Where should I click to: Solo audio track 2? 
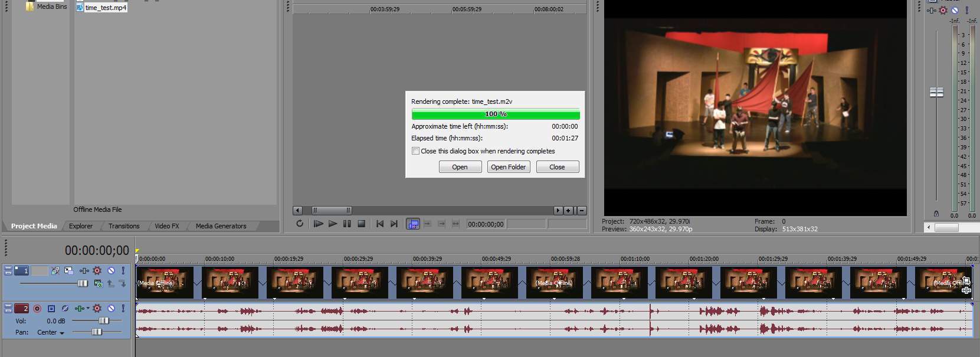click(123, 309)
